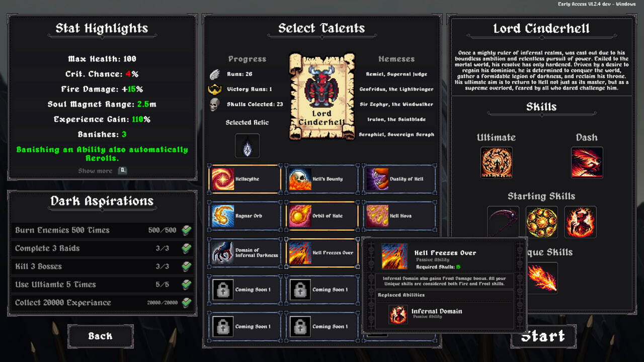Image resolution: width=644 pixels, height=362 pixels.
Task: Choose the Hell's Bounty skull icon
Action: click(300, 179)
